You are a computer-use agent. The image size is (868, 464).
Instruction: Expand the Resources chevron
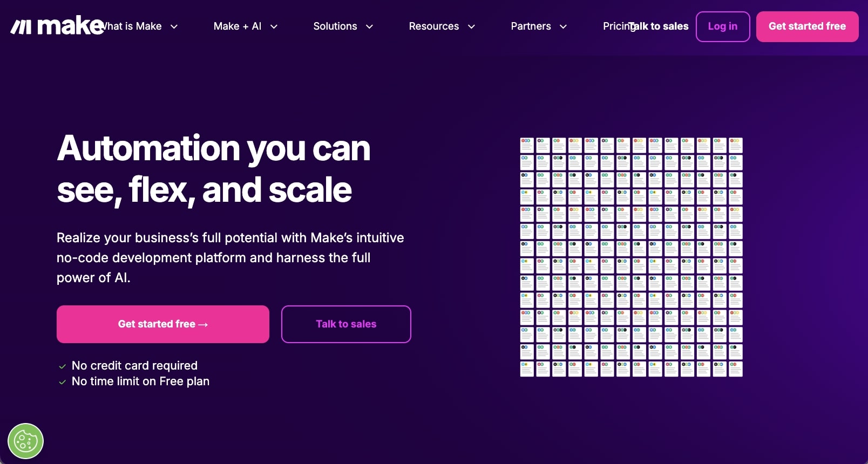tap(471, 26)
